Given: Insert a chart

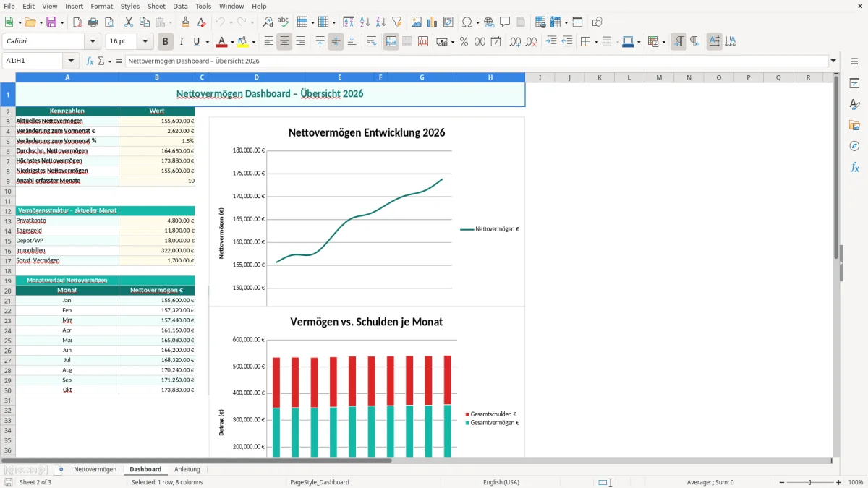Looking at the screenshot, I should [433, 22].
